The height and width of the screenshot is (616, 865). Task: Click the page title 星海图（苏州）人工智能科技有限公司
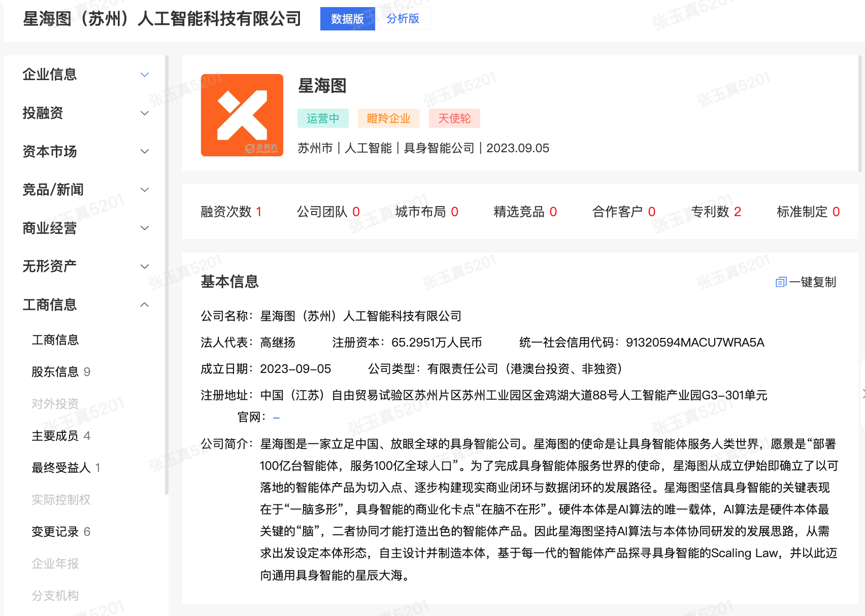(x=162, y=19)
